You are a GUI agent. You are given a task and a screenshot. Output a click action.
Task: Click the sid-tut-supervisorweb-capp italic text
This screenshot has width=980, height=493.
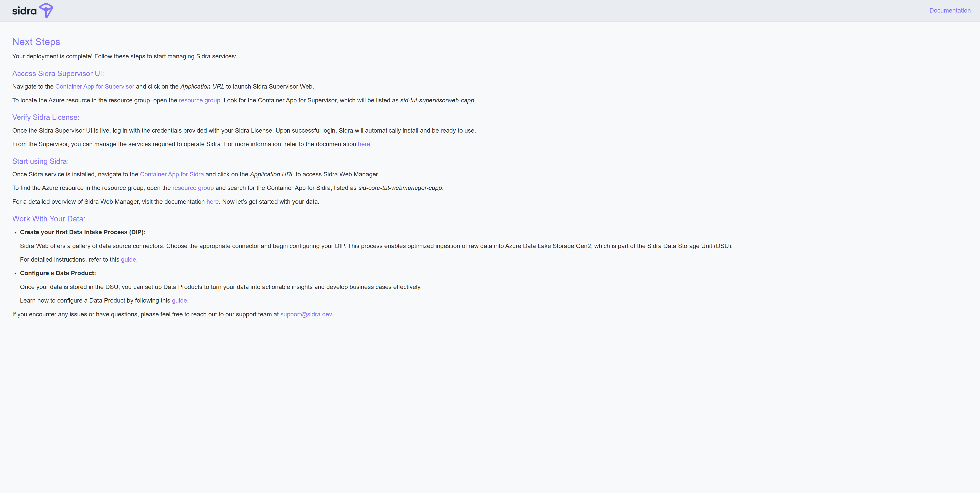pos(437,100)
